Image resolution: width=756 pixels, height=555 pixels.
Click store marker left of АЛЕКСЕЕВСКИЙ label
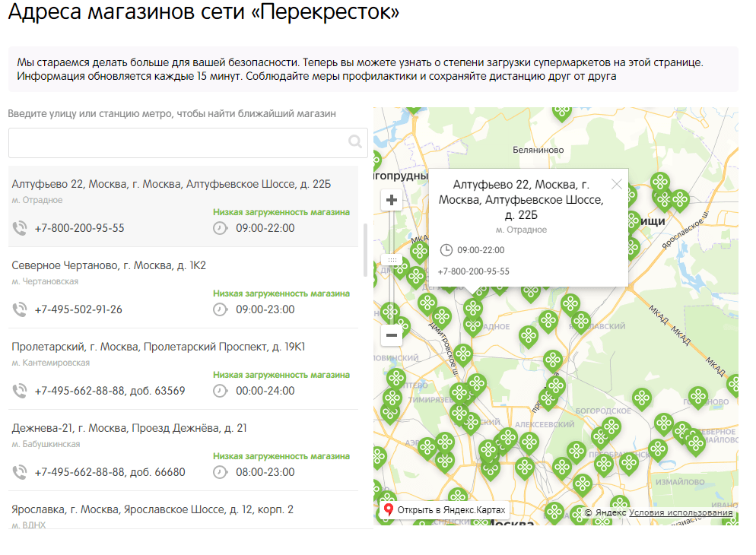(507, 437)
